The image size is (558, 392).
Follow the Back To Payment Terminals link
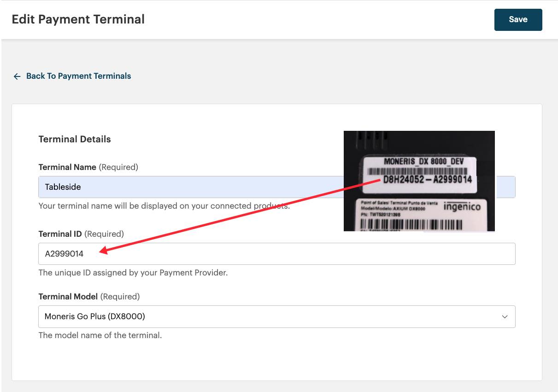coord(78,76)
